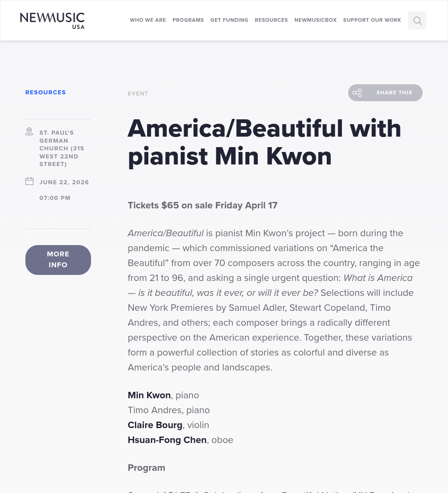
Task: Open Hsuan-Fong Chen's profile link
Action: pos(167,440)
